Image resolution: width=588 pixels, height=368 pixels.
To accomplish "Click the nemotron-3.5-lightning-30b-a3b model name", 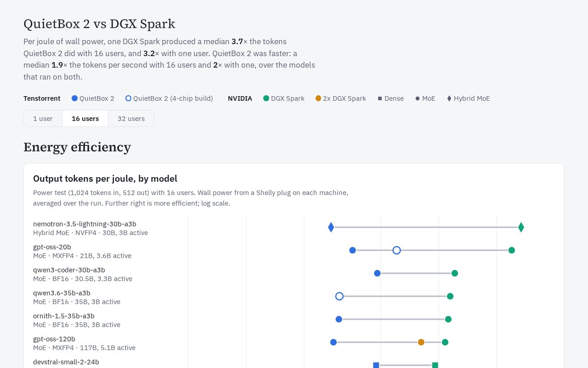I will point(85,224).
